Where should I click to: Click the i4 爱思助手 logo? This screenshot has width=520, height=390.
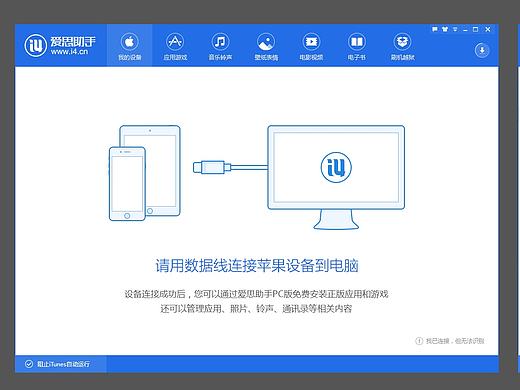[60, 45]
